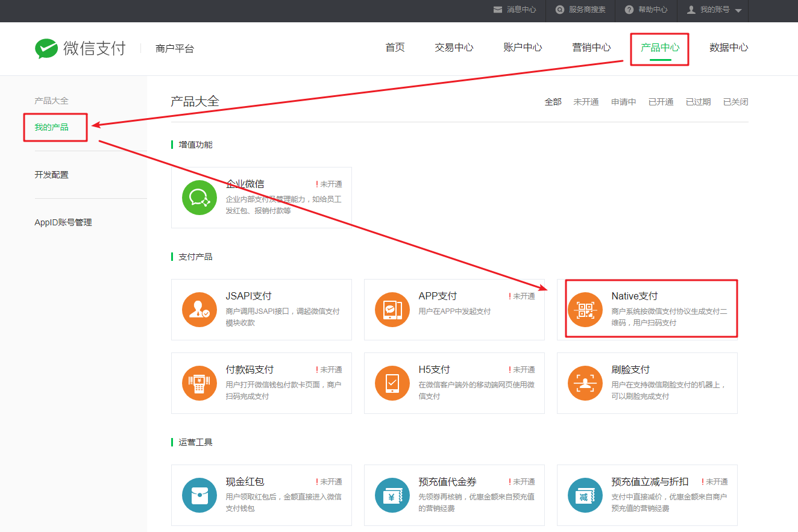Open the 企业微信 product title
798x532 pixels.
[x=245, y=184]
